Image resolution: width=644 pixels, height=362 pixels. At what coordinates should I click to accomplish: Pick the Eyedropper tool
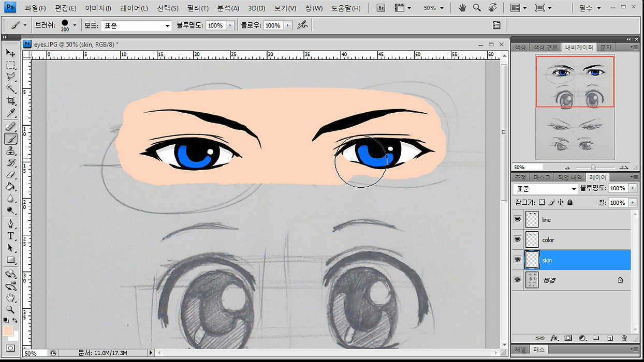[x=10, y=113]
